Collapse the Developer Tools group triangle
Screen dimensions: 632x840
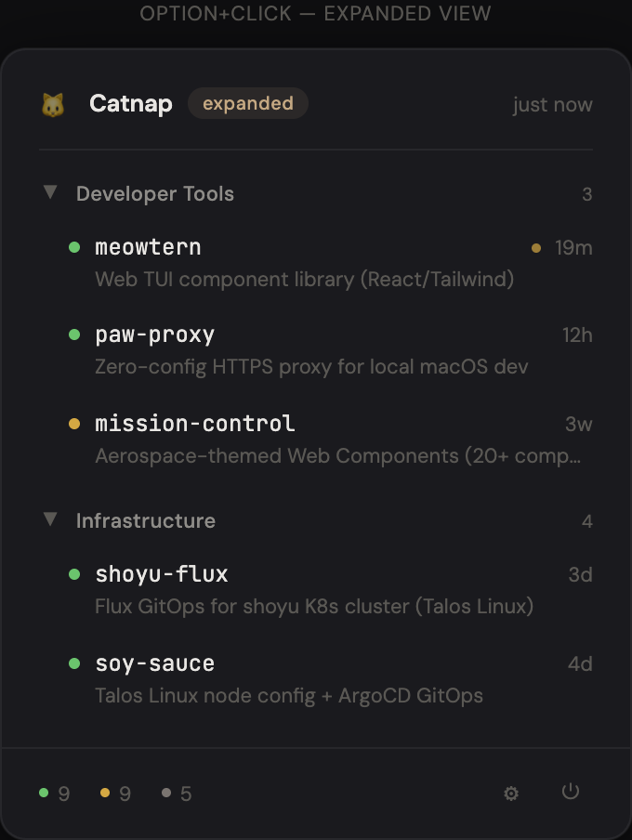[x=50, y=192]
